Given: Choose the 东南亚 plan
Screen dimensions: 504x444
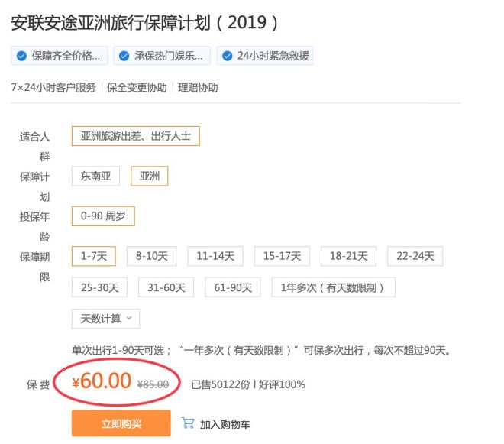Looking at the screenshot, I should coord(95,176).
